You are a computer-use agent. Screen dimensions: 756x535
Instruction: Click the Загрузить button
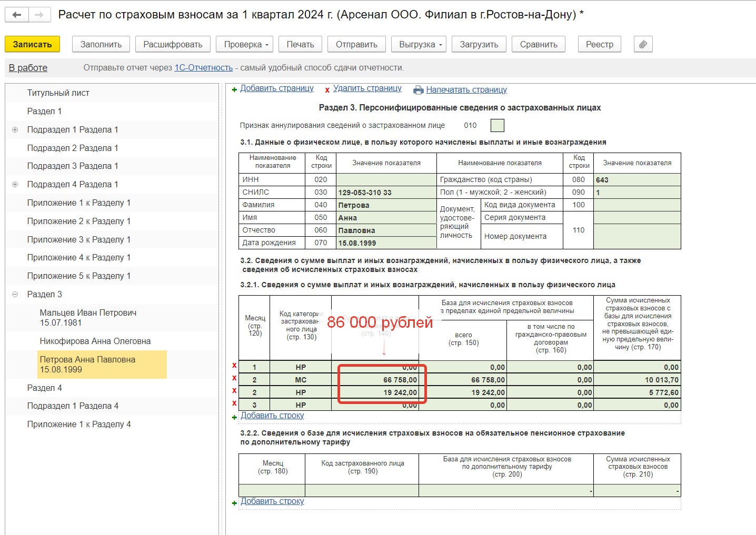479,44
